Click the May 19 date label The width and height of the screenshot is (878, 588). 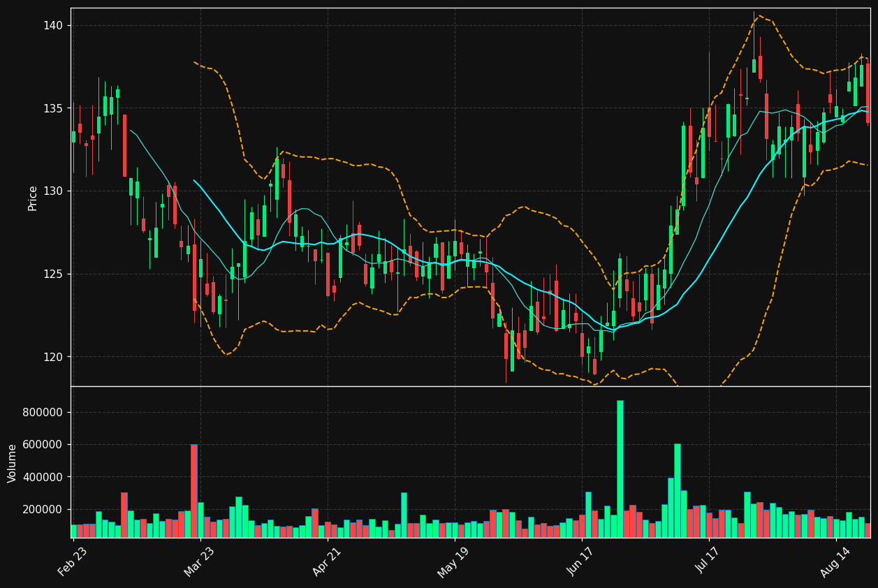pos(453,561)
